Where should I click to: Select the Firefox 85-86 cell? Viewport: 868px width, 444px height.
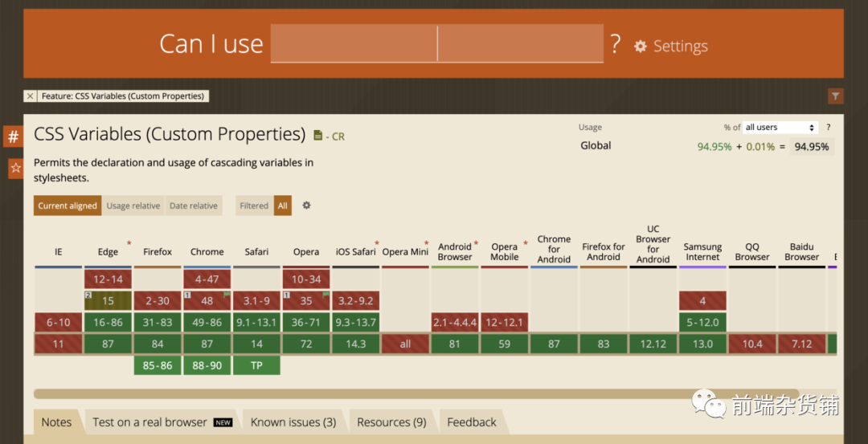[x=158, y=365]
